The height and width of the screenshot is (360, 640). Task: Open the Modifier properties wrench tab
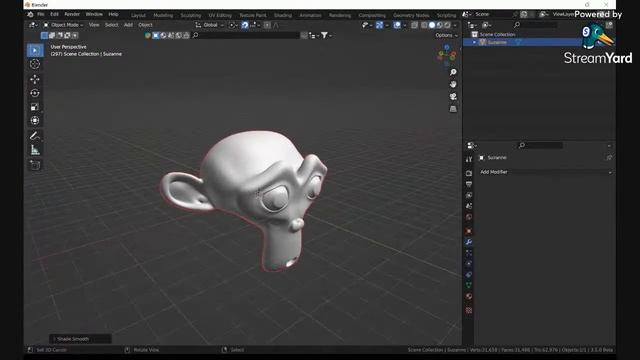(x=469, y=242)
